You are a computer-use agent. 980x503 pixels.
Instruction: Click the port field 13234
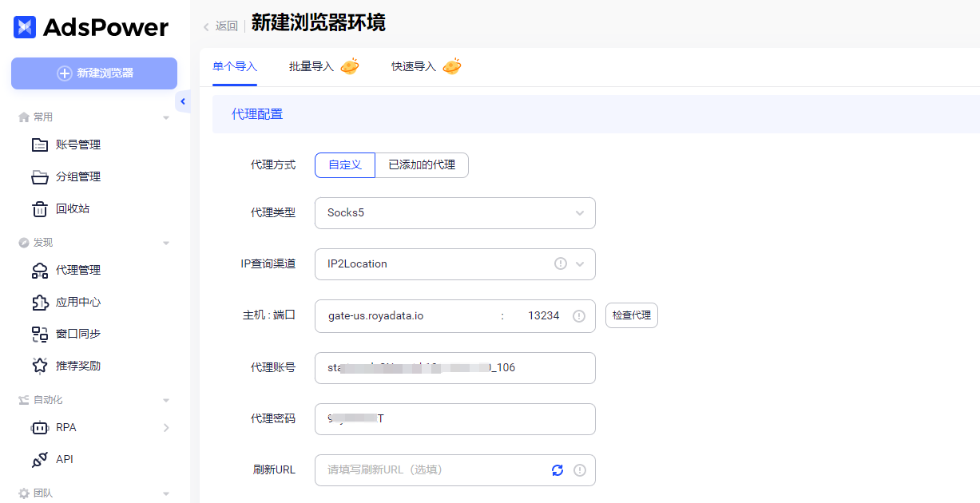pyautogui.click(x=543, y=315)
